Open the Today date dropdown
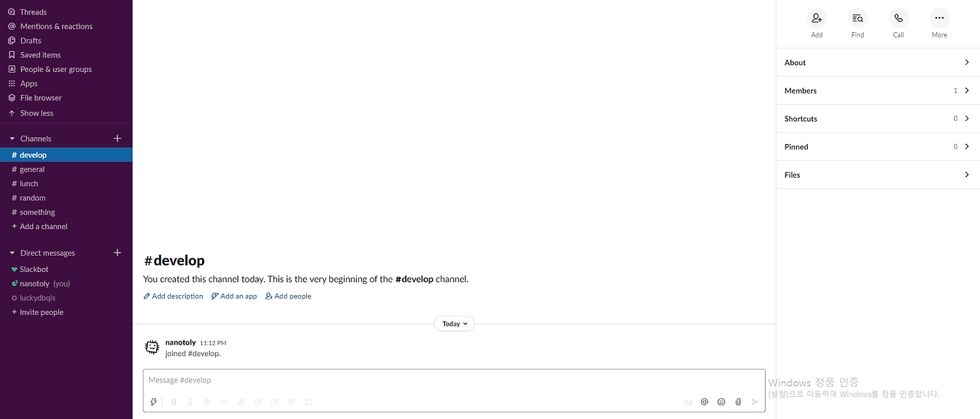 coord(454,324)
